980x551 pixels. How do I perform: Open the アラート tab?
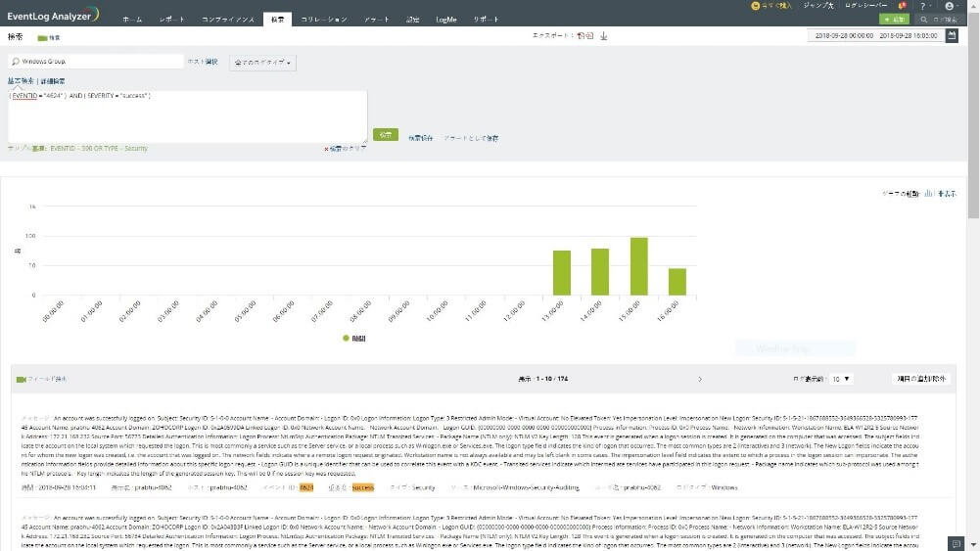point(376,20)
